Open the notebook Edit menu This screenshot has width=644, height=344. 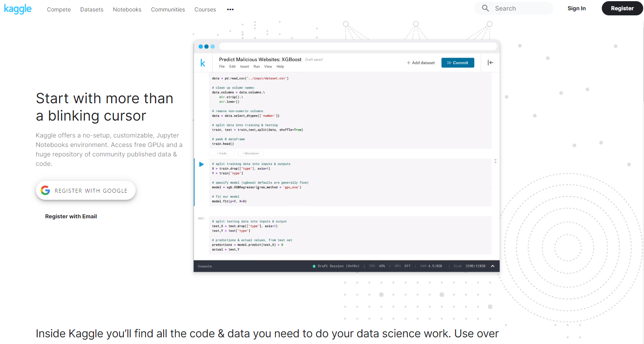[x=232, y=67]
